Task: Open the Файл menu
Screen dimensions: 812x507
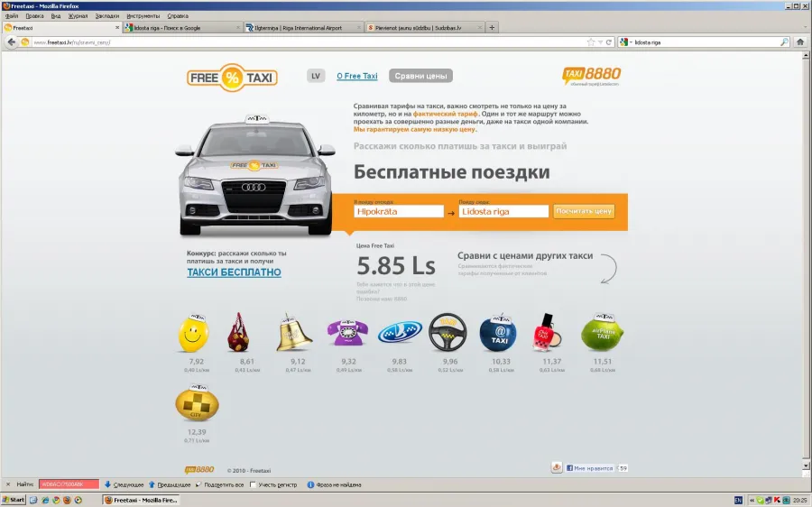Action: pos(12,16)
